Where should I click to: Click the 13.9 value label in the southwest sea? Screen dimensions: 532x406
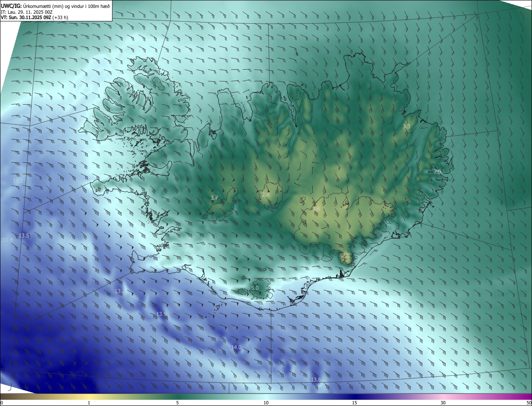[162, 314]
